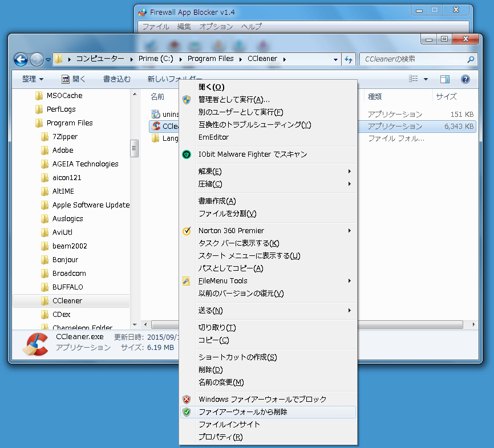Expand 圧縮(C) submenu arrow
The width and height of the screenshot is (494, 448).
click(349, 184)
